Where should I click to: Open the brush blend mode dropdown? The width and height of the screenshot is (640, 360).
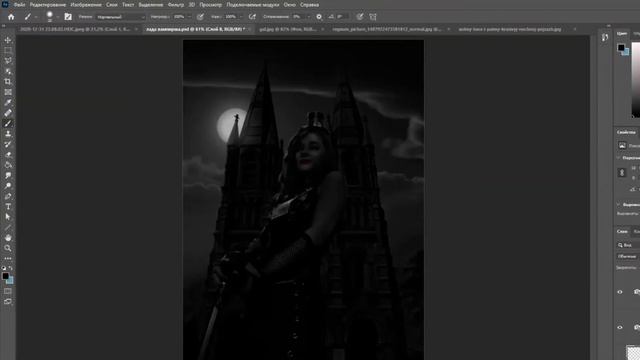pos(121,17)
